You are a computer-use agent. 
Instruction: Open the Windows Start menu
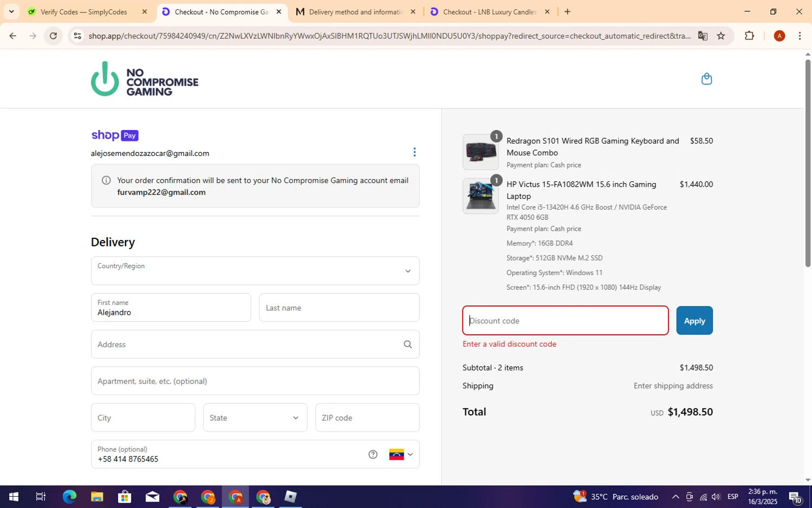(14, 497)
